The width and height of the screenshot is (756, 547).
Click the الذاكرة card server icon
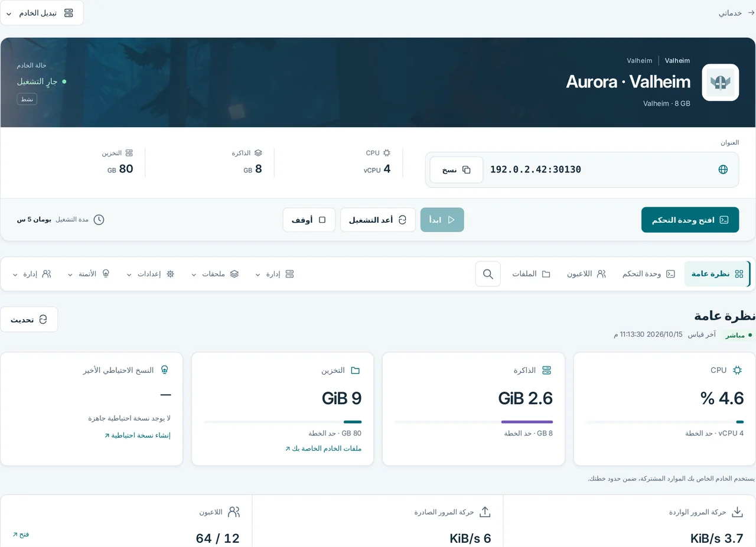(546, 370)
